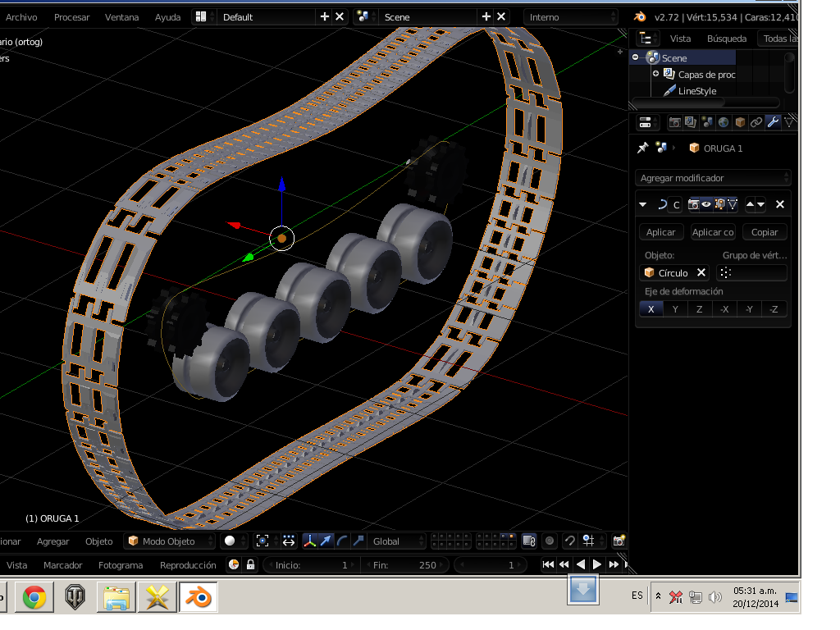Open the Modo Objeto mode selector

point(170,541)
